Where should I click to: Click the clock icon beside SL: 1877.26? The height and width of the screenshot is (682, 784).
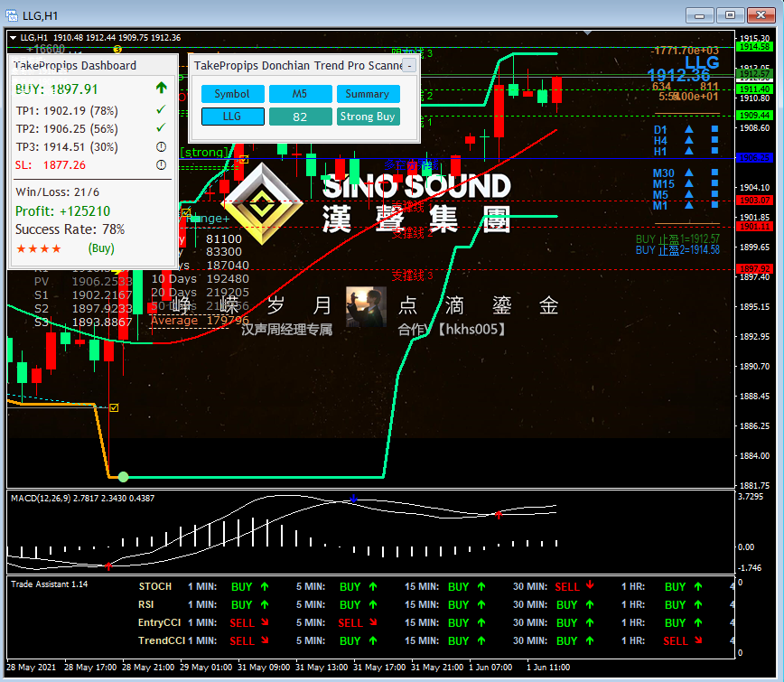[x=161, y=164]
